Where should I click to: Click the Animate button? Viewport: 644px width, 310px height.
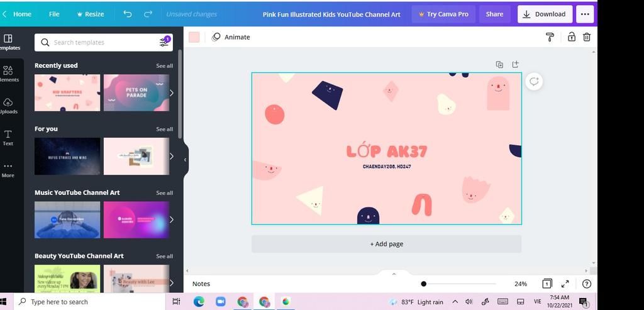[x=231, y=37]
